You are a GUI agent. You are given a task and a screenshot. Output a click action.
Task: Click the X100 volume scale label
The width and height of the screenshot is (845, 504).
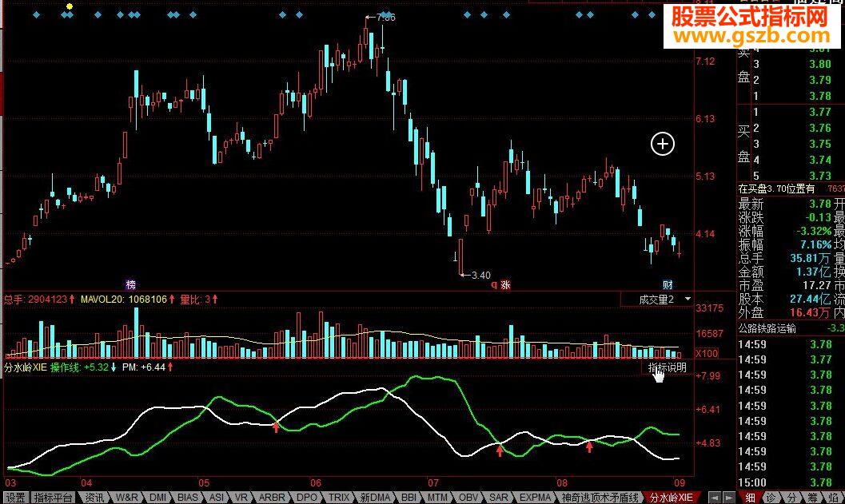[x=707, y=354]
